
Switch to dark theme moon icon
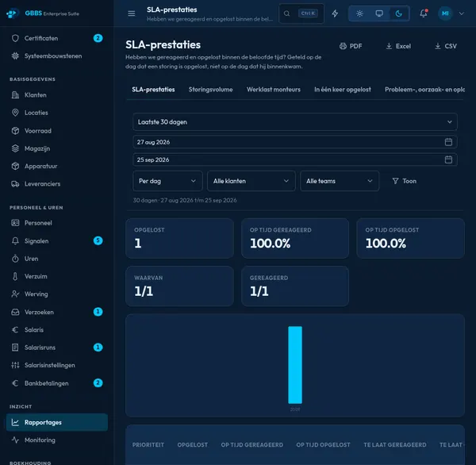[x=398, y=13]
